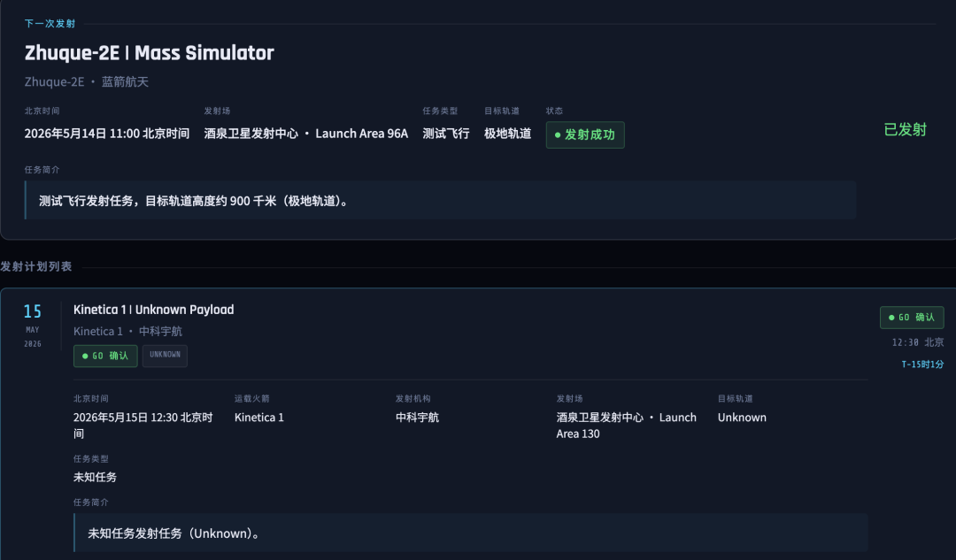Click the UNKNOWN tag badge

point(165,356)
